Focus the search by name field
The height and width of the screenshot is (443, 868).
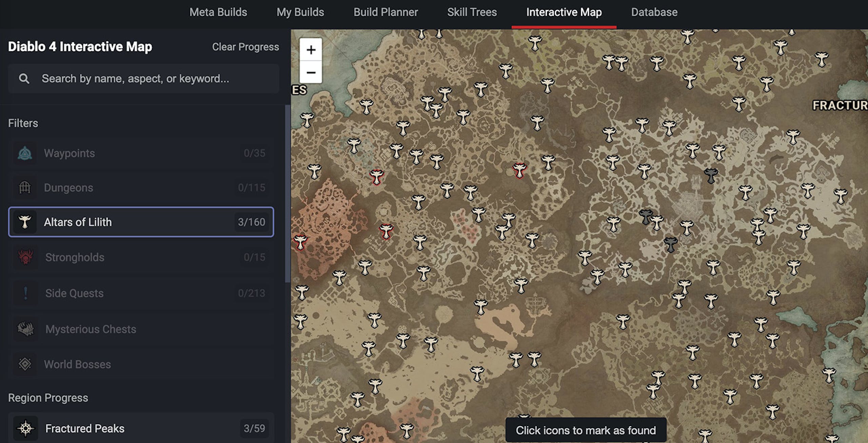point(144,79)
